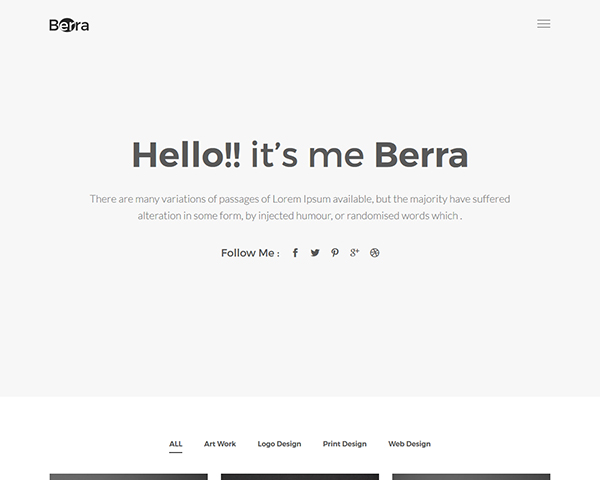600x480 pixels.
Task: Click the "Follow Me :" label
Action: (250, 253)
